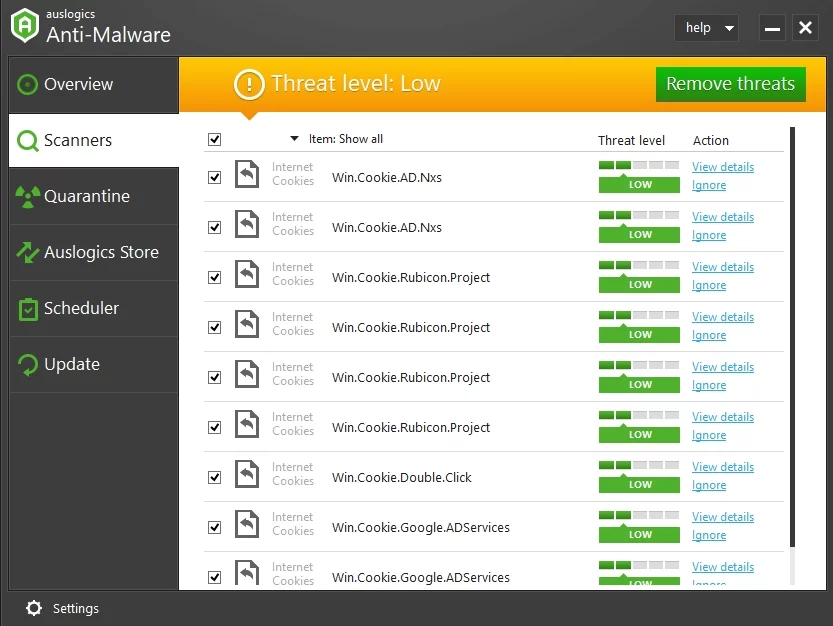
Task: Open View details for Win.Cookie.Double.Click
Action: 722,467
